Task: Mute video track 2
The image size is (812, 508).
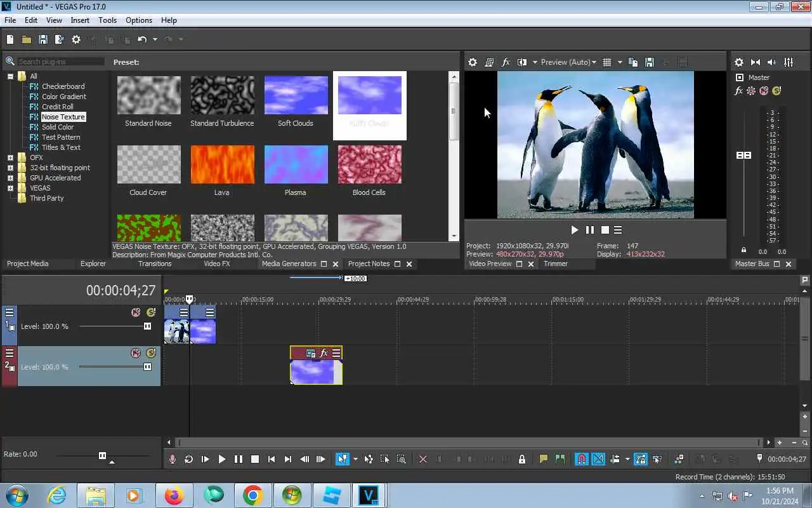Action: [x=136, y=353]
